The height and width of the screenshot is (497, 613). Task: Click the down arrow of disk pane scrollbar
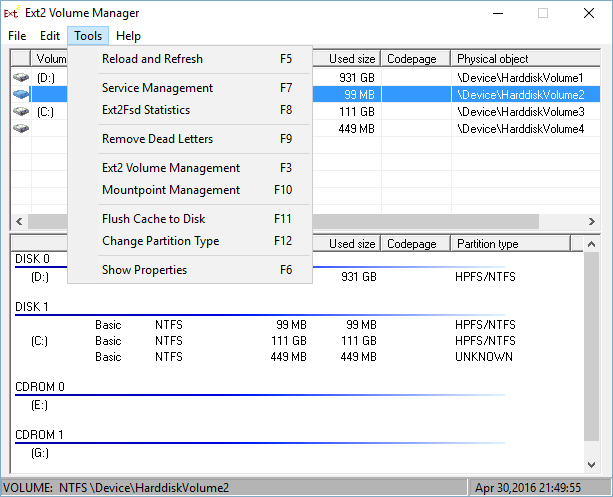pyautogui.click(x=591, y=465)
